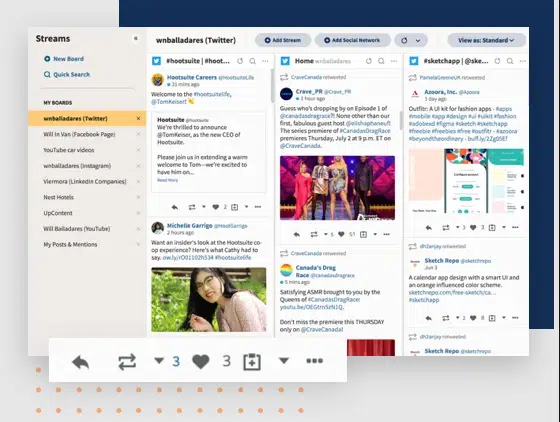Open the Viermora (LinkedIn Companies) board
The height and width of the screenshot is (422, 560).
pos(85,181)
